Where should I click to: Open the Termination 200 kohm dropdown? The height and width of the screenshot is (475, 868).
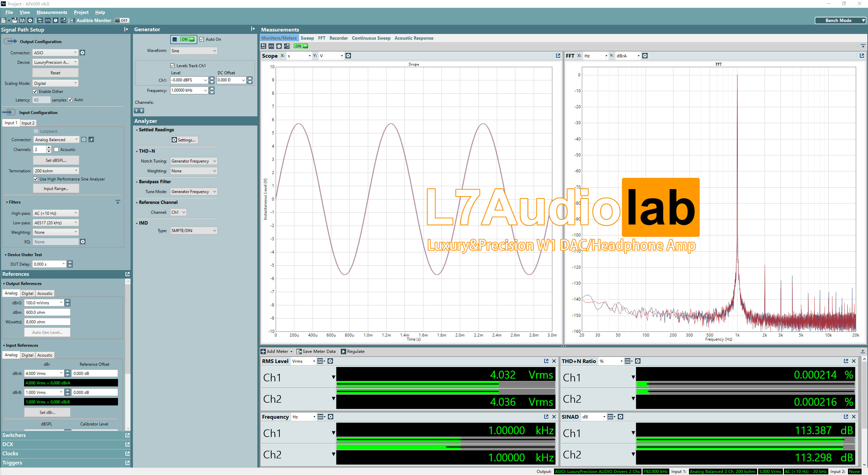tap(56, 171)
